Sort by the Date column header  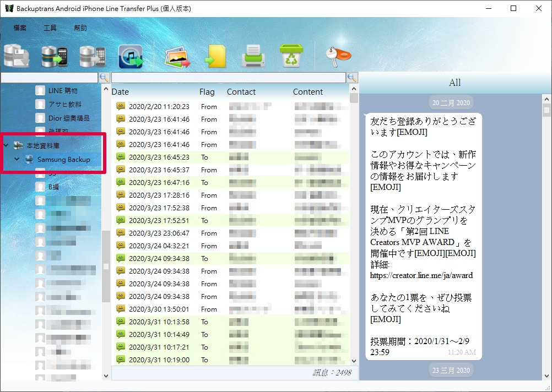point(120,92)
